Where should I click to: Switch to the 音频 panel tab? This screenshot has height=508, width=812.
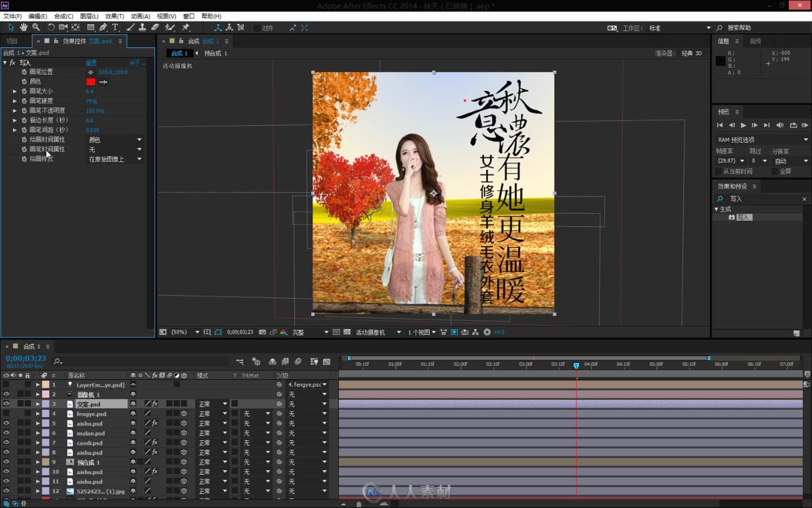755,41
